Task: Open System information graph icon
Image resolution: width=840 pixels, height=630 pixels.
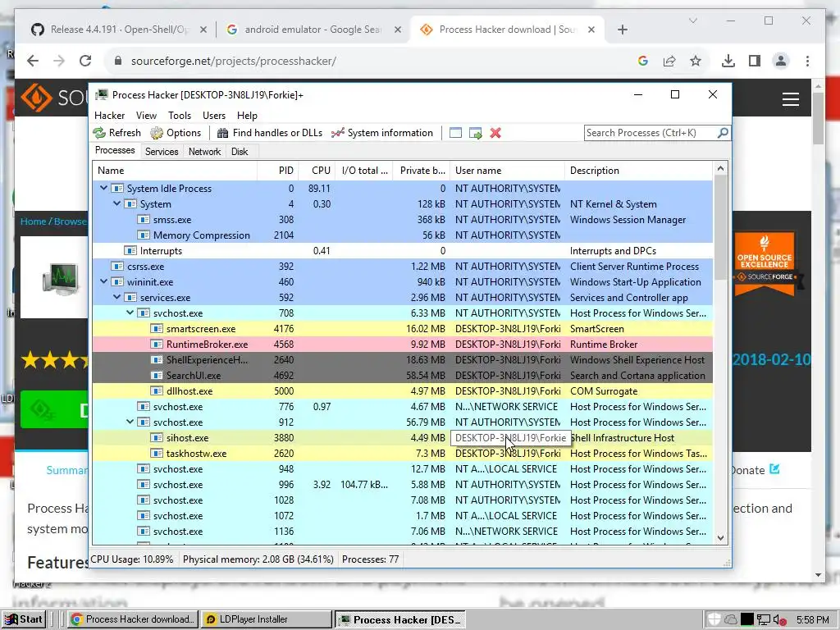Action: point(337,133)
